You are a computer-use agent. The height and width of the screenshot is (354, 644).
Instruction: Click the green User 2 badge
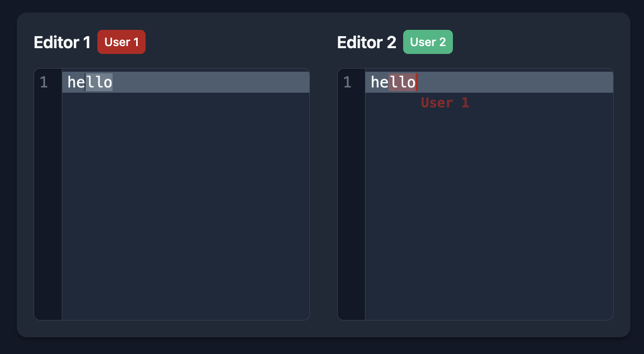[428, 42]
